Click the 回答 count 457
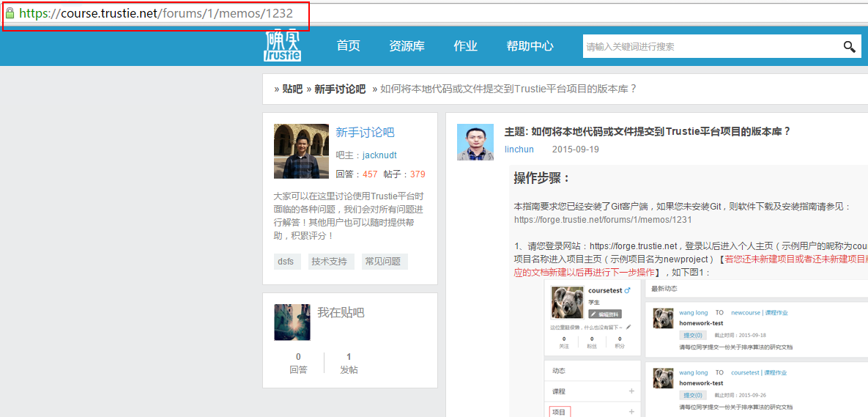Viewport: 868px width, 417px height. coord(371,174)
